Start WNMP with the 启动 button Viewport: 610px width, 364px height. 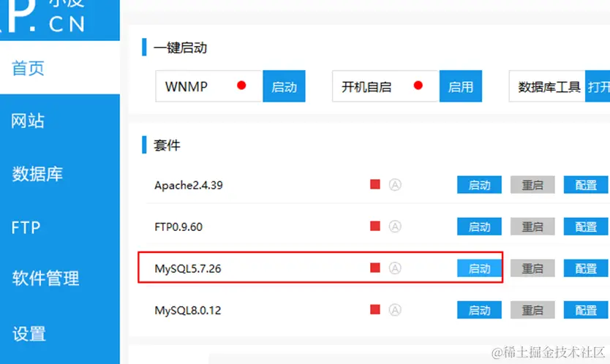click(x=284, y=86)
